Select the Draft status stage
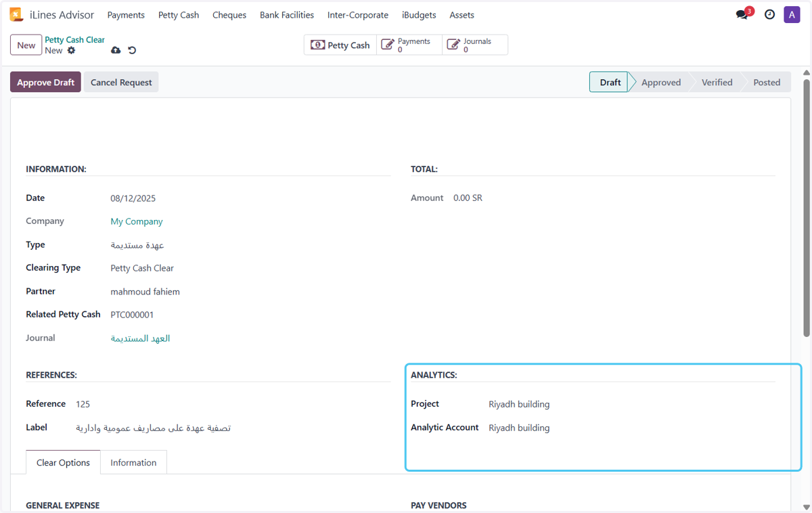This screenshot has height=513, width=812. [x=609, y=83]
